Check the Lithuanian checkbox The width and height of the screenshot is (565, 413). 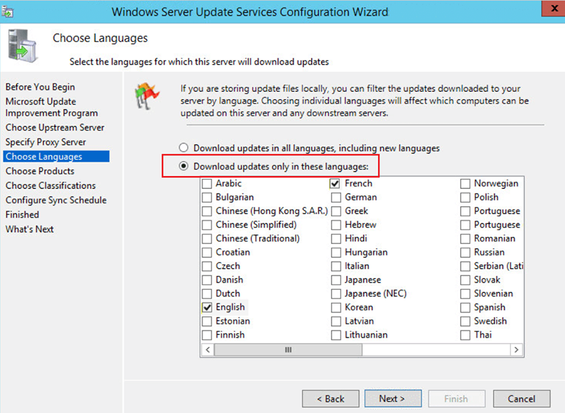pos(336,335)
